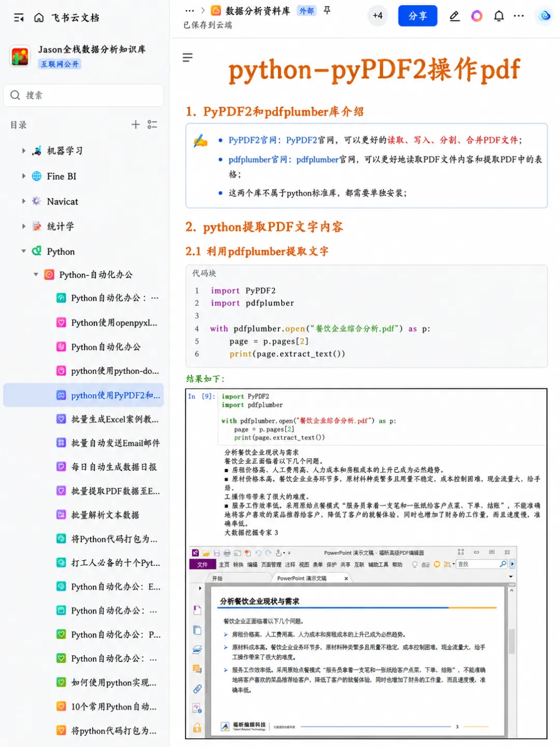560x747 pixels.
Task: Click the 代码块 code block label
Action: (204, 273)
